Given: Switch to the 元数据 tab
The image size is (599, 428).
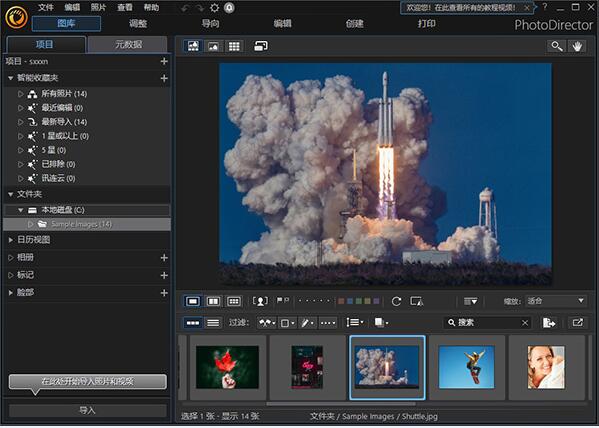Looking at the screenshot, I should click(128, 44).
